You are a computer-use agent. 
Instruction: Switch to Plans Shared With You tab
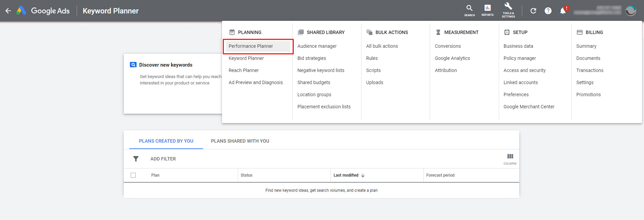tap(240, 141)
